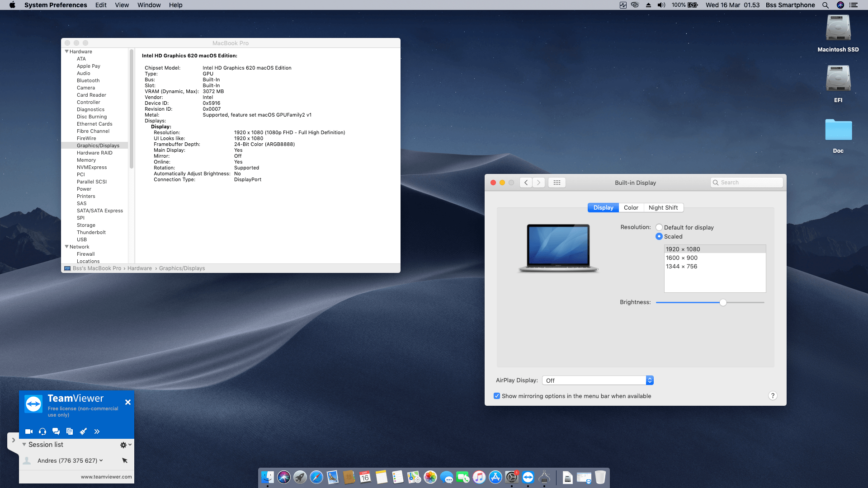The height and width of the screenshot is (488, 868).
Task: Open System Information chip icon in the Dock
Action: tap(544, 477)
